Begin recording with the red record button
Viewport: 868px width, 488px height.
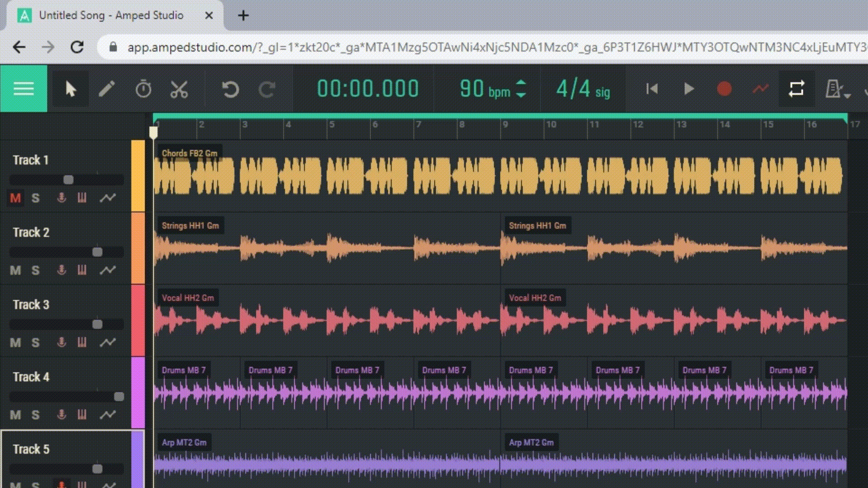(724, 89)
